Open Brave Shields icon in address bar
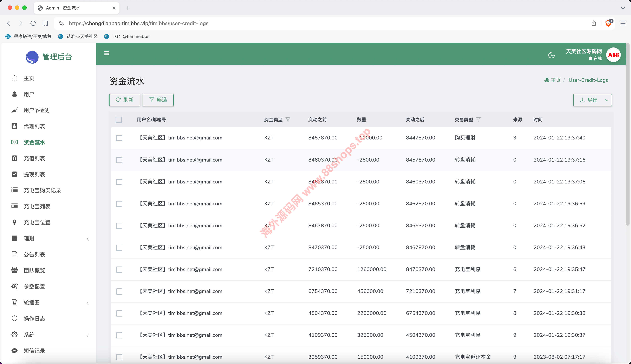Screen dimensions: 631x364 pos(608,23)
